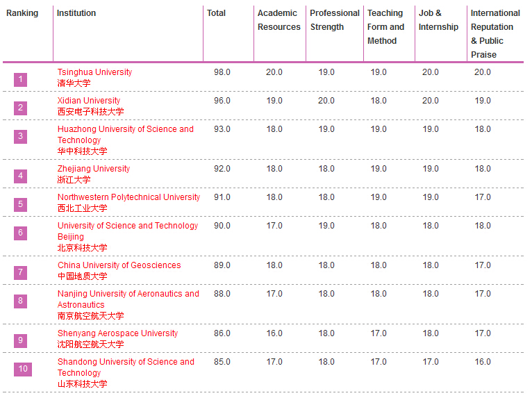Click the Total column header

216,13
